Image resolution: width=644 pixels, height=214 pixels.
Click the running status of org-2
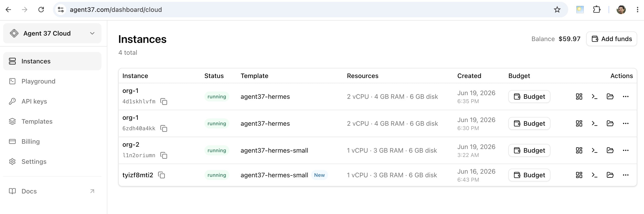click(x=216, y=150)
